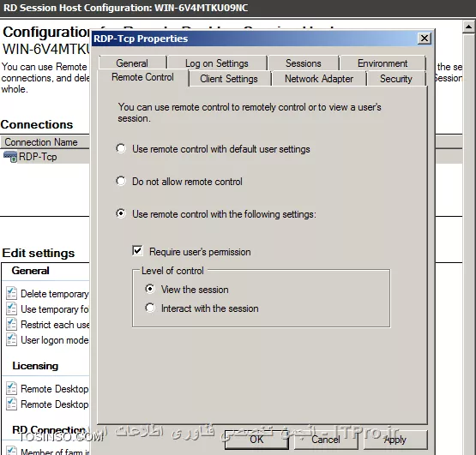Click the Use temporary folders setting icon

(x=11, y=308)
